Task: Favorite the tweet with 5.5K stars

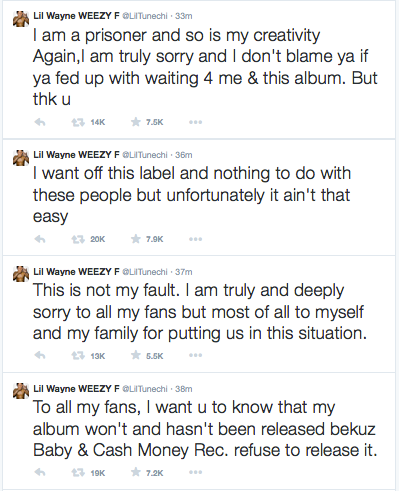Action: pyautogui.click(x=136, y=355)
